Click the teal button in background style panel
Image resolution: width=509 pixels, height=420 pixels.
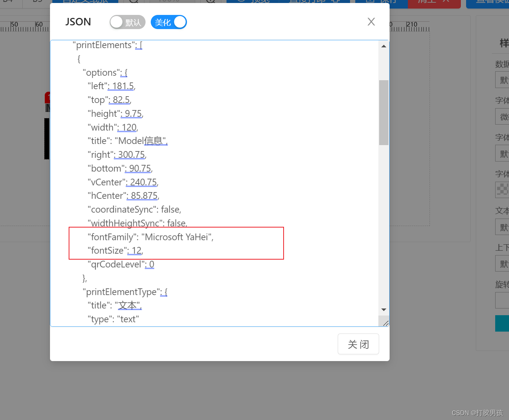(502, 323)
